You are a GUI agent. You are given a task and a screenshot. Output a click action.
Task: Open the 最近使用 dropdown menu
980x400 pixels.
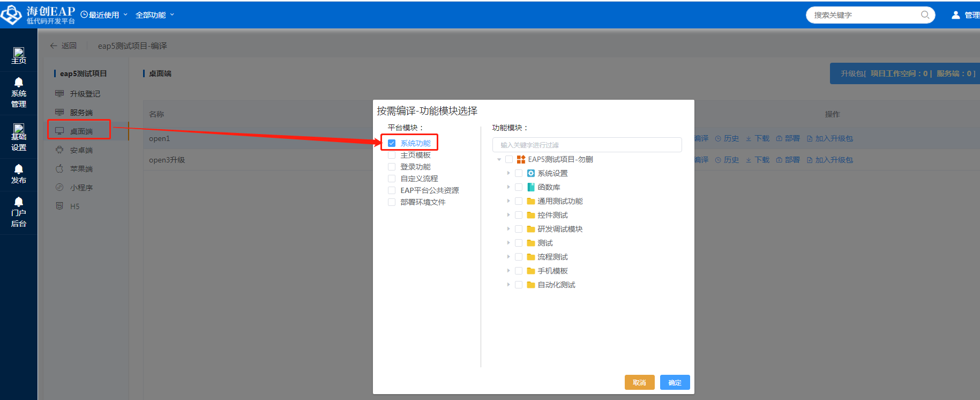[x=104, y=15]
